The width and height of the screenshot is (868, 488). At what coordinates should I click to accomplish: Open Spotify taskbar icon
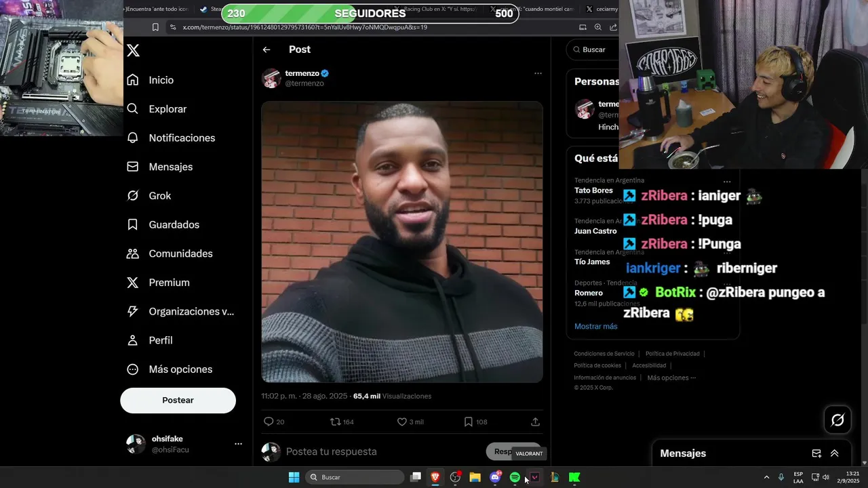[515, 477]
